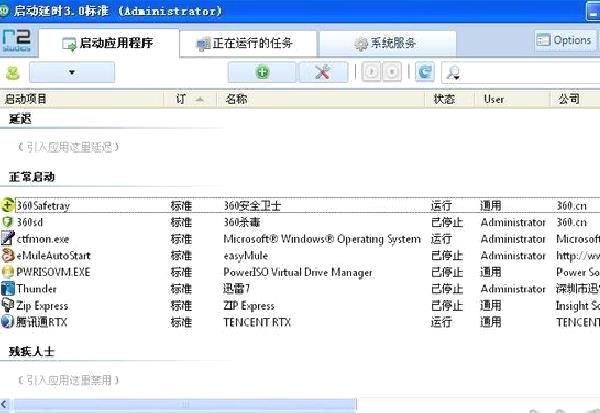Click Administrator user of Thunder row
The height and width of the screenshot is (413, 600).
(x=513, y=289)
